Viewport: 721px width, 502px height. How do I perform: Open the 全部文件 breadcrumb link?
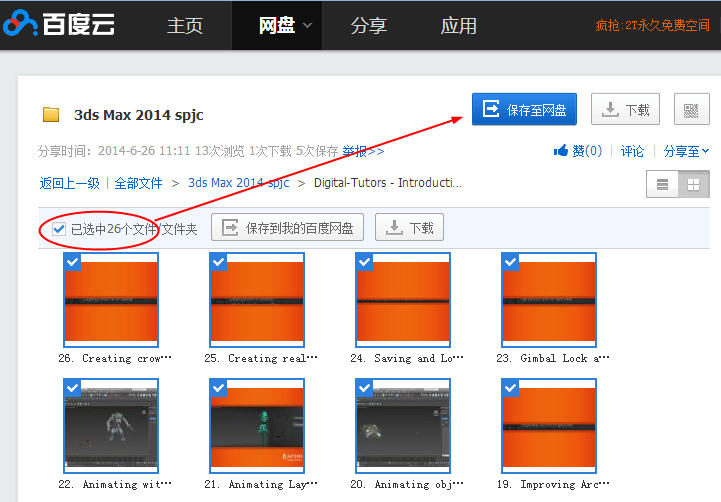(138, 183)
